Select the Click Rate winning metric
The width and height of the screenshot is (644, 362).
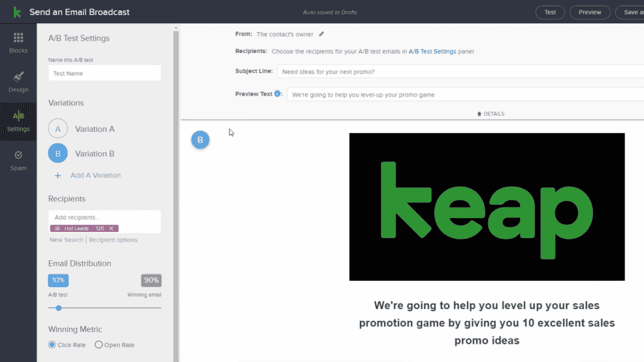[x=52, y=344]
